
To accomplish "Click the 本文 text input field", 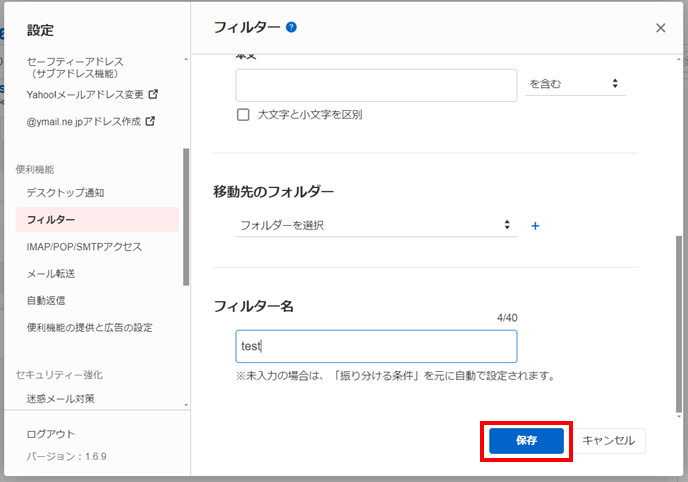I will 376,85.
